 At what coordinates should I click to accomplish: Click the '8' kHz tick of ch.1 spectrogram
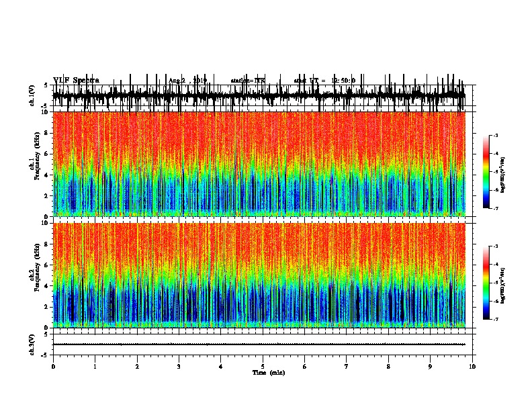[47, 133]
